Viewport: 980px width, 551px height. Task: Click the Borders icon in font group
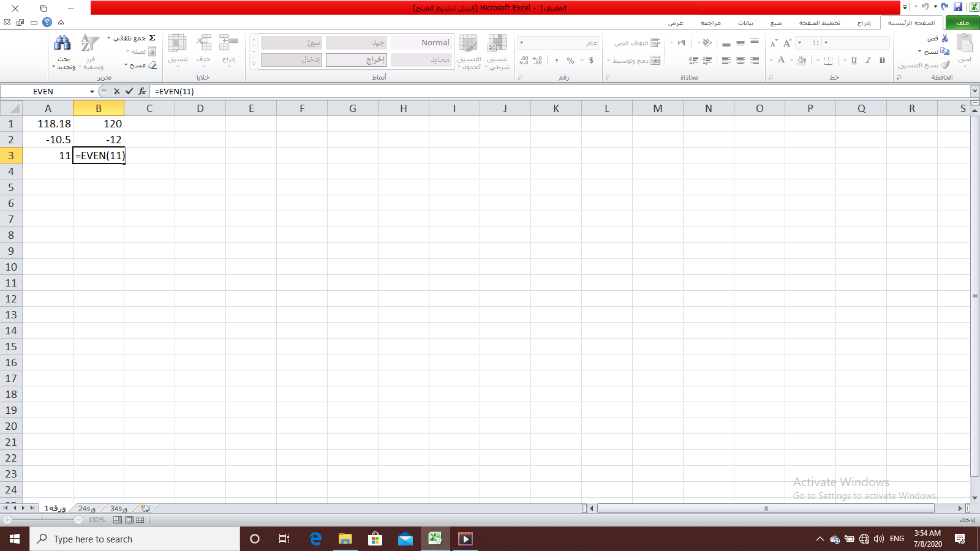(x=828, y=61)
